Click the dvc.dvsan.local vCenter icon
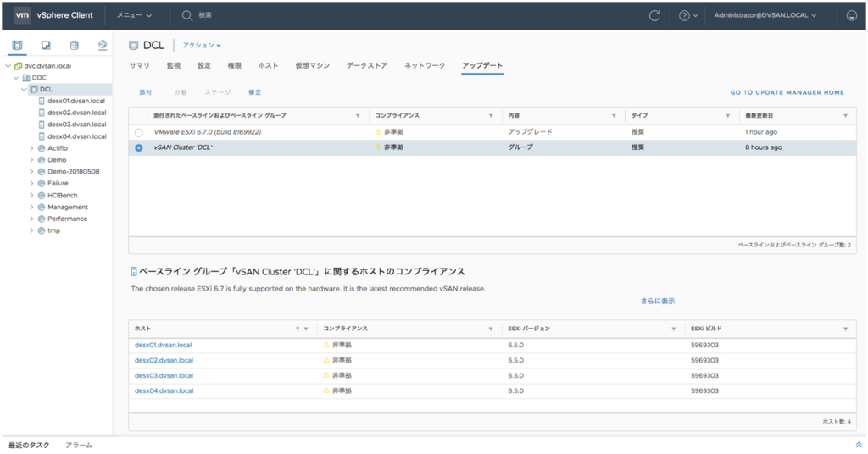The width and height of the screenshot is (868, 454). (x=19, y=66)
